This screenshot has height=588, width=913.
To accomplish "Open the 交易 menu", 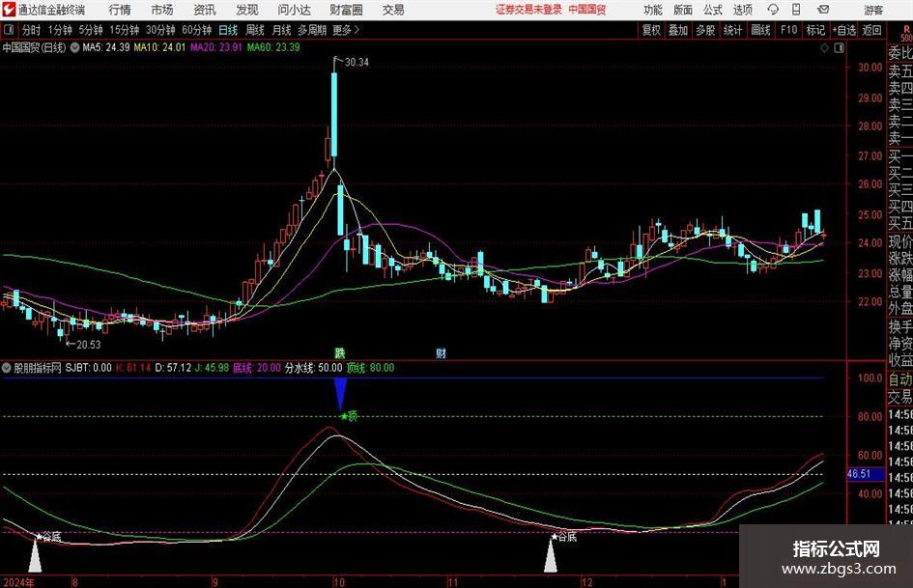I will click(x=393, y=10).
